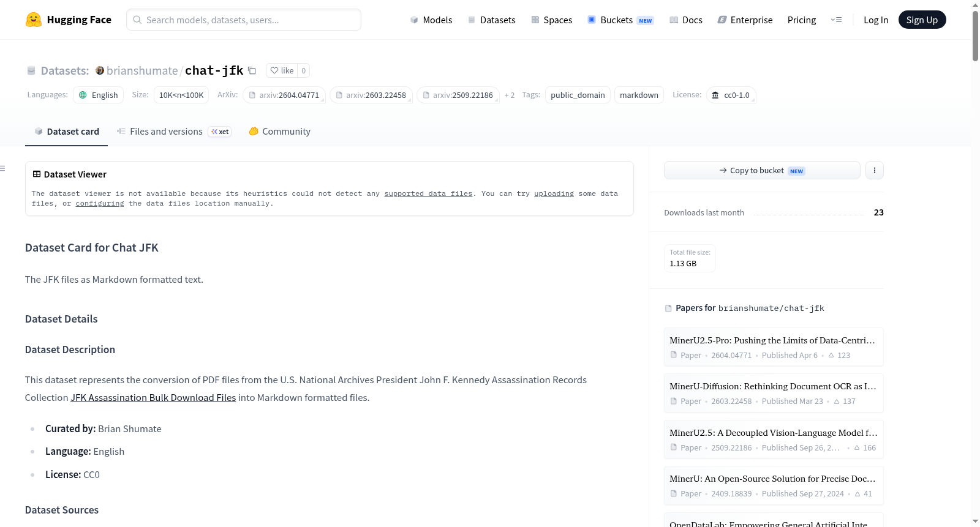Open the Buckets nav item
This screenshot has height=527, width=980.
coord(620,20)
